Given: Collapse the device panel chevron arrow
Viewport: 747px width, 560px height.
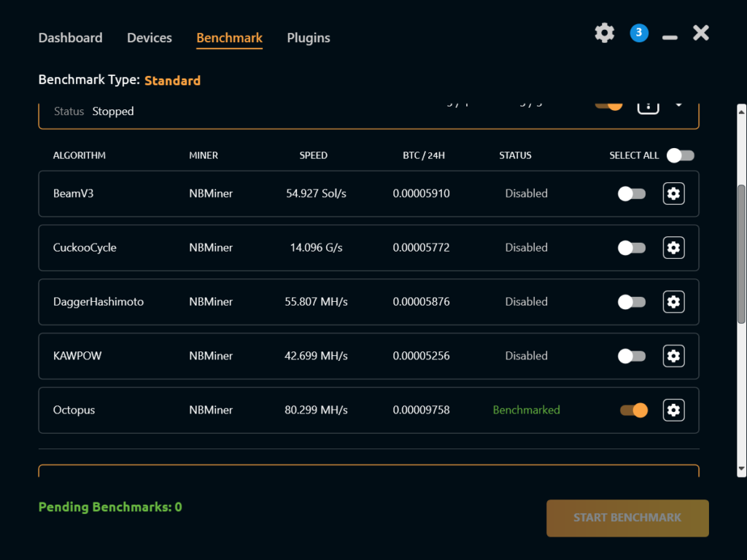Looking at the screenshot, I should point(679,105).
